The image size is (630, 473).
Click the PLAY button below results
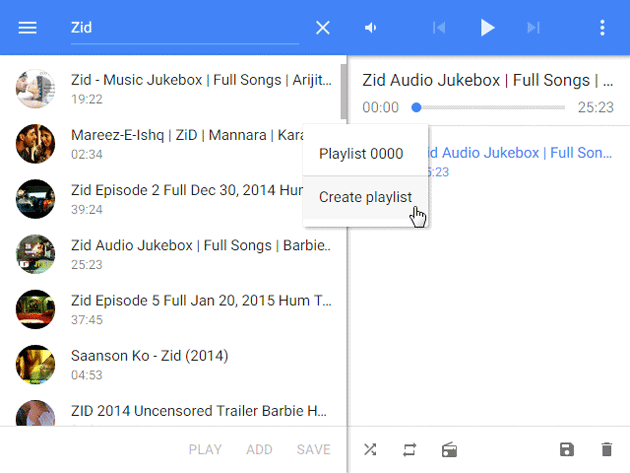205,449
